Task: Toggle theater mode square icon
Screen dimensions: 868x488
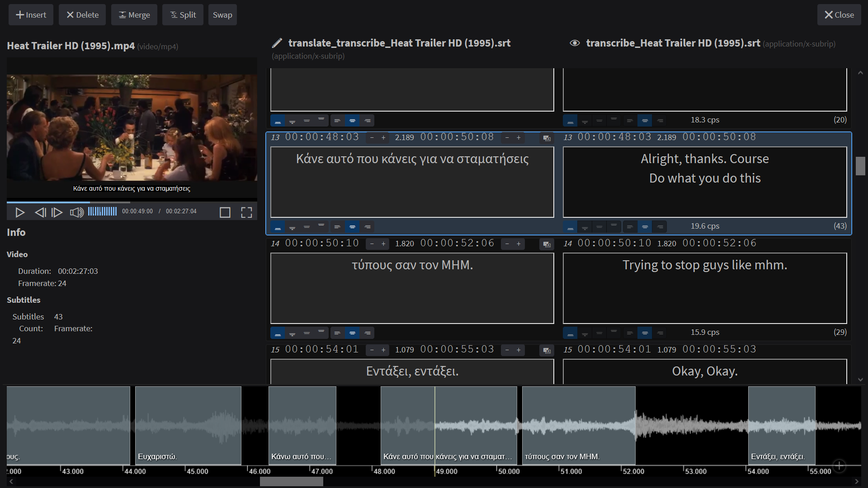Action: click(225, 212)
